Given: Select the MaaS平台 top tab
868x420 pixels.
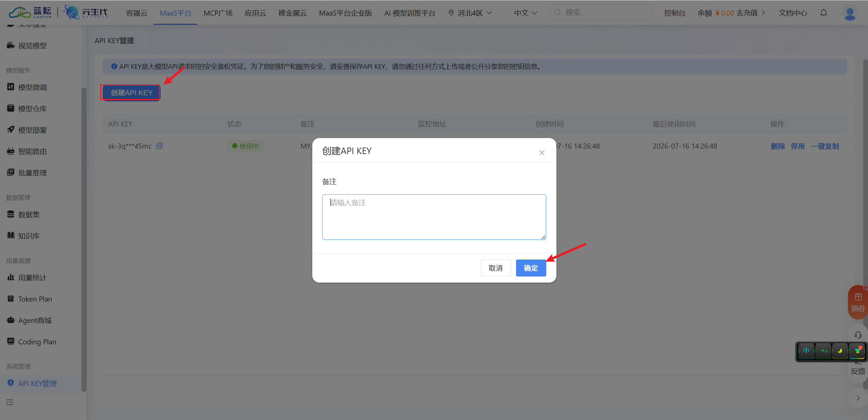Looking at the screenshot, I should [175, 13].
